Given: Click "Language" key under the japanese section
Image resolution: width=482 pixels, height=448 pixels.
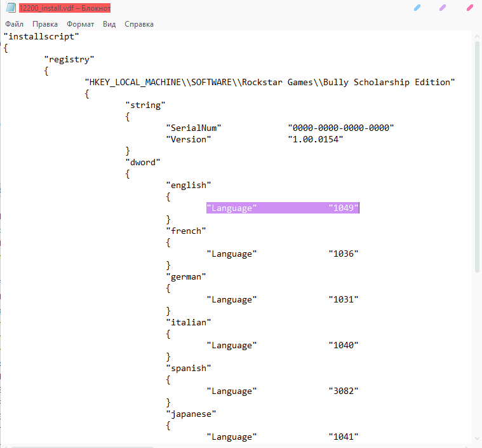Looking at the screenshot, I should click(x=231, y=437).
